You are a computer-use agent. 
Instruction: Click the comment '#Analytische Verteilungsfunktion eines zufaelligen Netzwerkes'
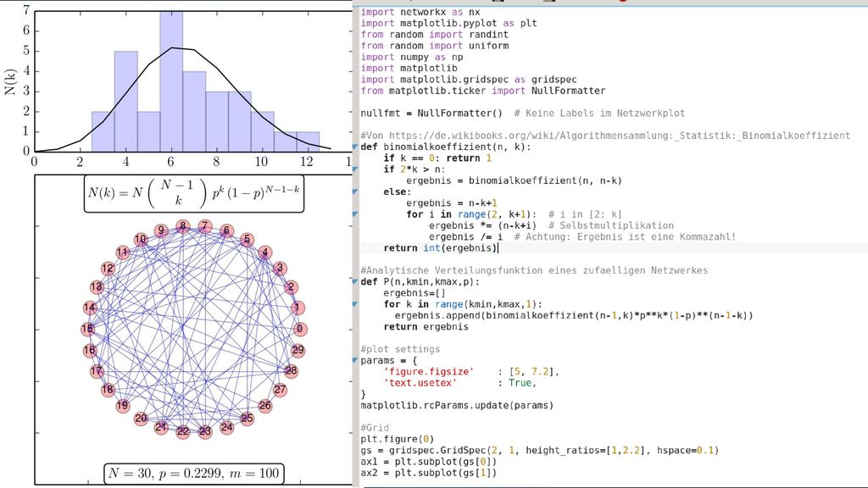534,270
